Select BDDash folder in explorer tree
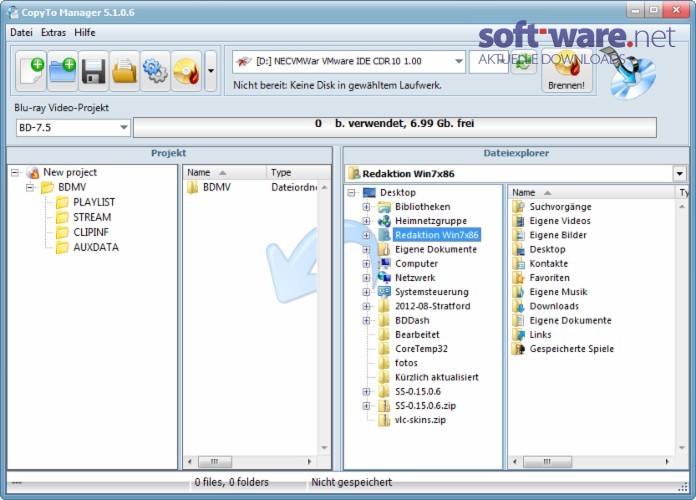Image resolution: width=696 pixels, height=500 pixels. coord(412,321)
